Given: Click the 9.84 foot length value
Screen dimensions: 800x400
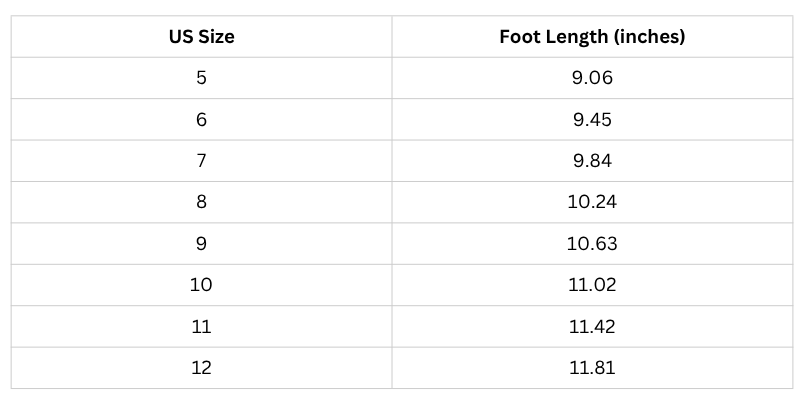Looking at the screenshot, I should pyautogui.click(x=592, y=161).
